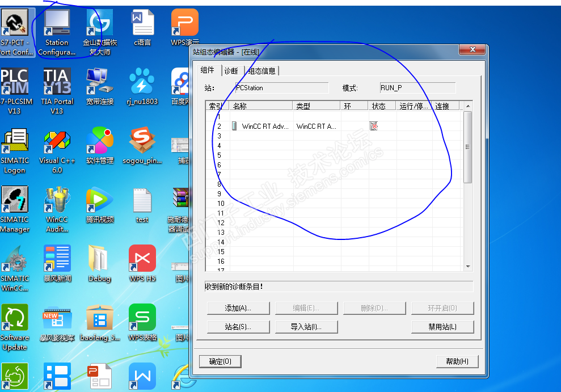The image size is (561, 392).
Task: Launch S7-PLCSIM V13 from the desktop
Action: (14, 91)
